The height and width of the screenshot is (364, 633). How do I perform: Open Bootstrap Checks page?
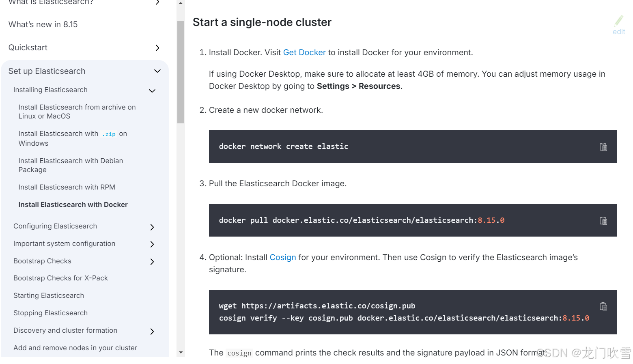pyautogui.click(x=42, y=261)
